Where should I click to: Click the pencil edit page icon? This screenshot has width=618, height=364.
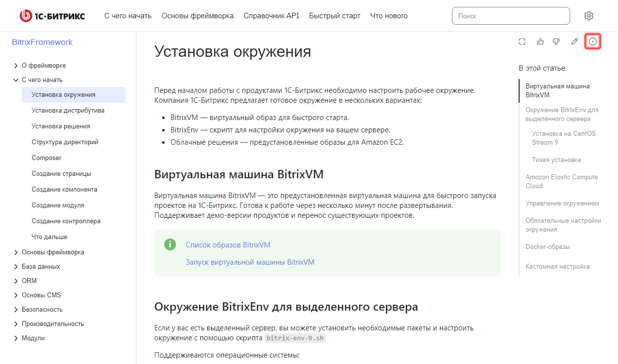(574, 42)
